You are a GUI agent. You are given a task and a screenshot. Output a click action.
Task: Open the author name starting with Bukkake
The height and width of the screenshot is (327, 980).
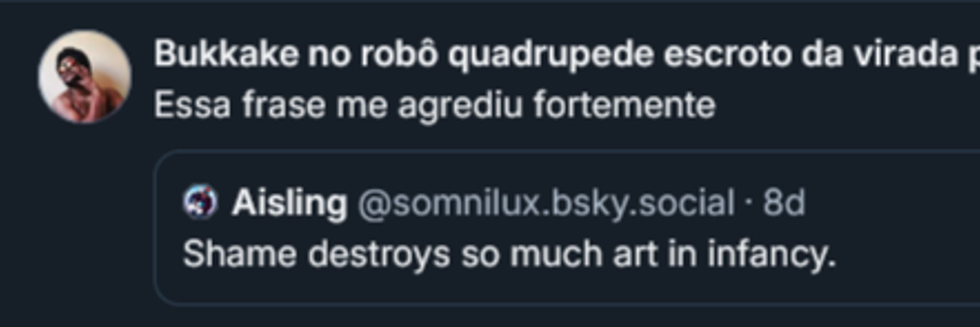(x=567, y=55)
